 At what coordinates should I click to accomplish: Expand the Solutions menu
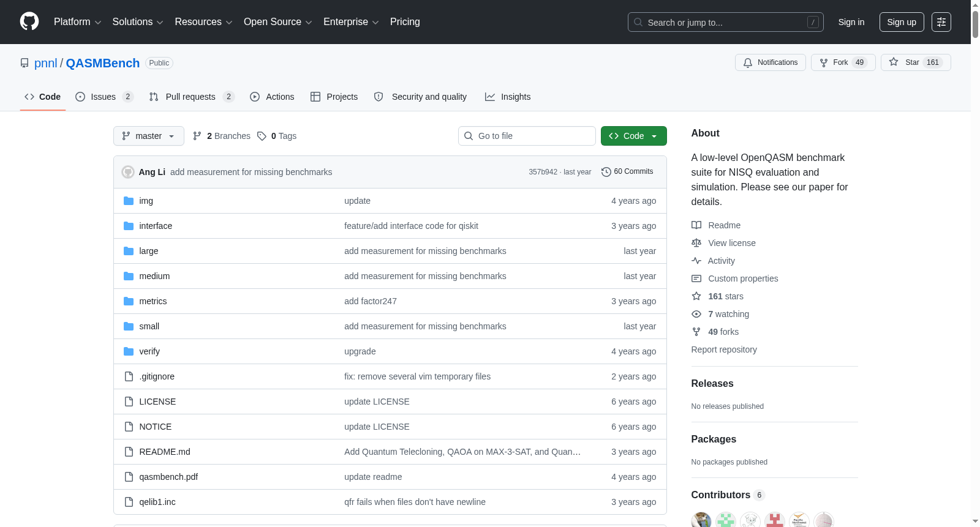click(138, 22)
